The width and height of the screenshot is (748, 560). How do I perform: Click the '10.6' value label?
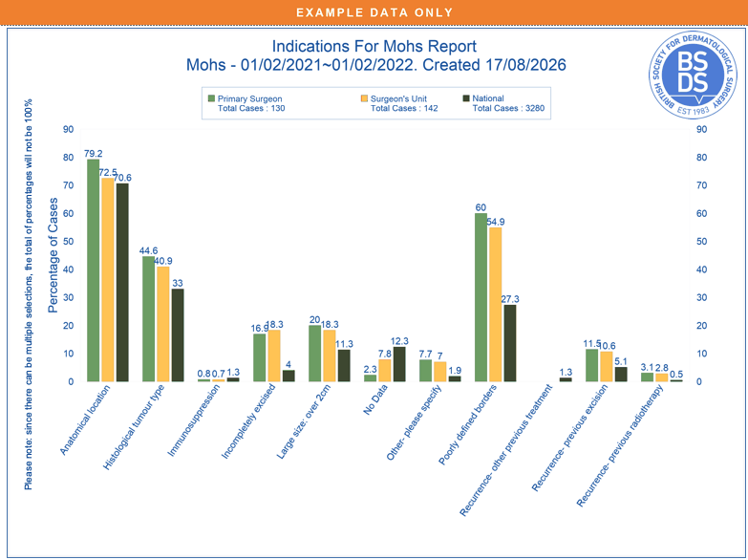coord(607,346)
